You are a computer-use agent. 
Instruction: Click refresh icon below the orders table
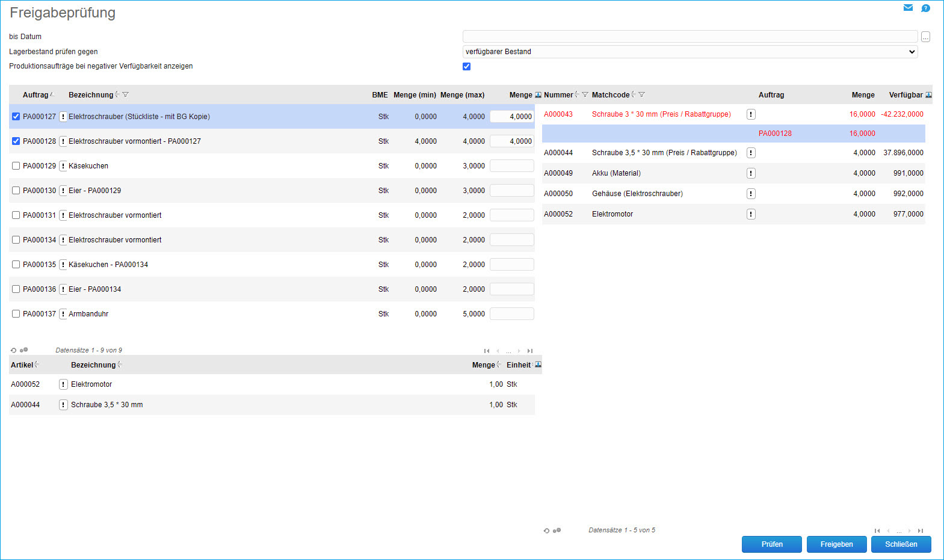[14, 350]
